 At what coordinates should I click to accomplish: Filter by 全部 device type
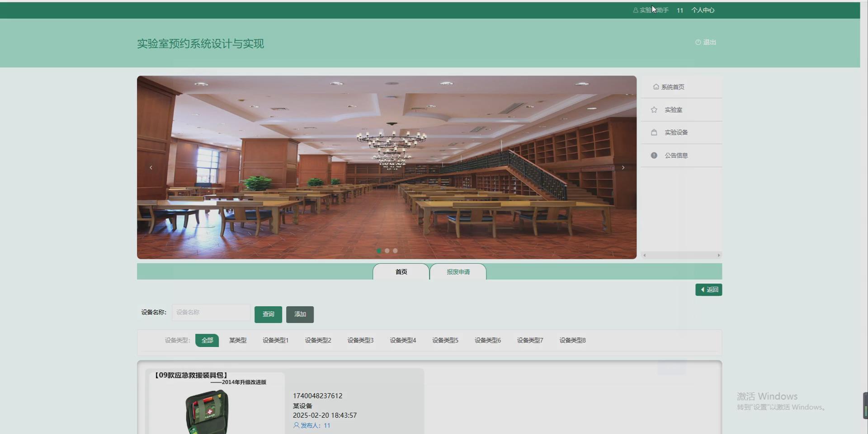207,340
